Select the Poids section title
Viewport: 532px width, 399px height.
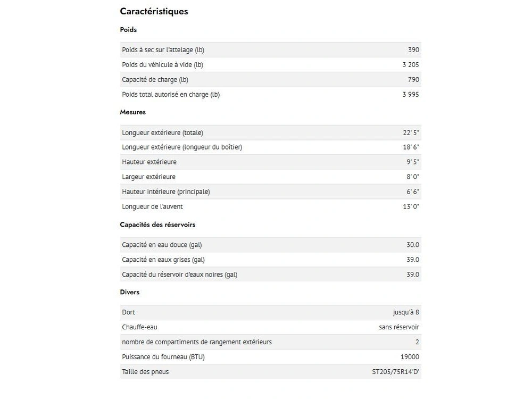tap(128, 30)
